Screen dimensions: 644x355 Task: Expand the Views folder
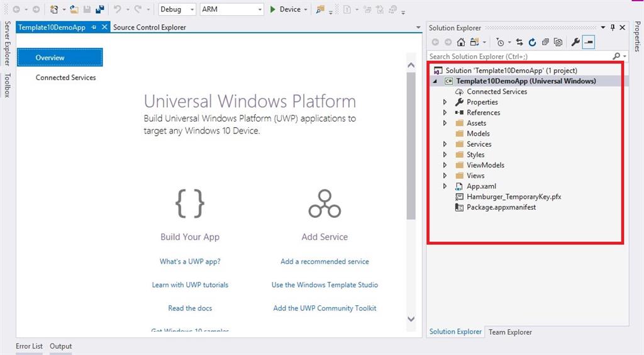[445, 176]
